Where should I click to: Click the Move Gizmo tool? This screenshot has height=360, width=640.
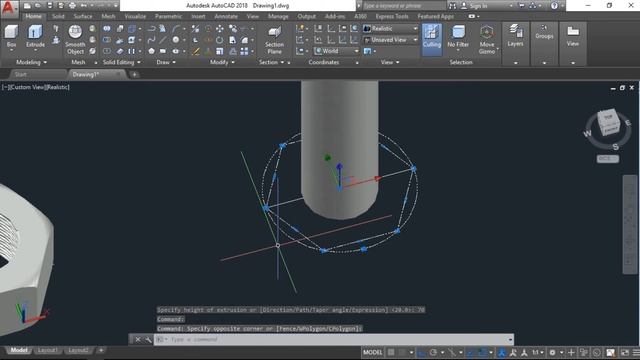[487, 40]
